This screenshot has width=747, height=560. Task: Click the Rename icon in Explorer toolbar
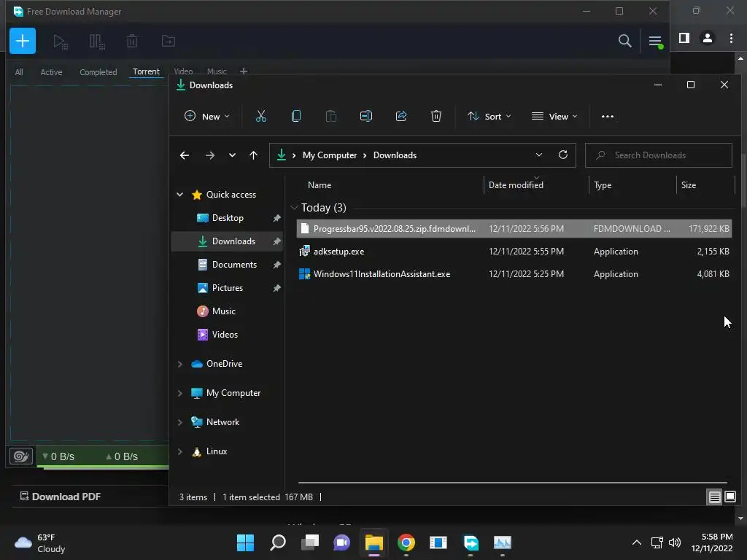(366, 116)
